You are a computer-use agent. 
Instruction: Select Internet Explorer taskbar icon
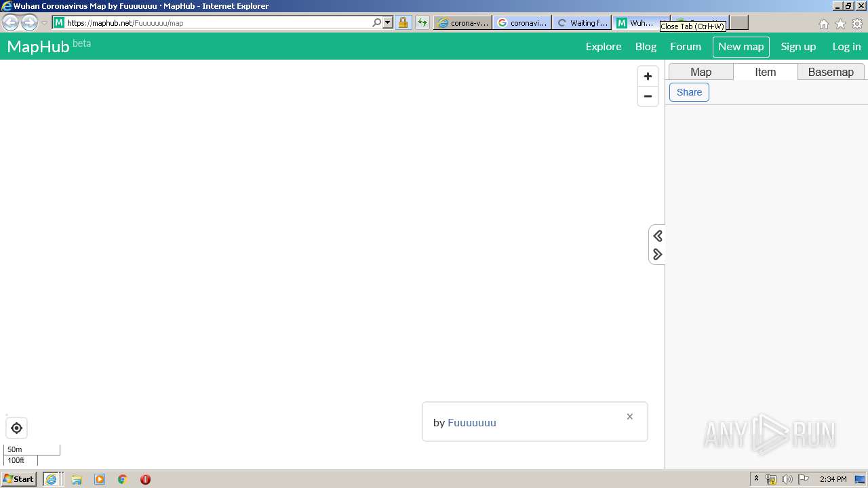click(x=53, y=479)
